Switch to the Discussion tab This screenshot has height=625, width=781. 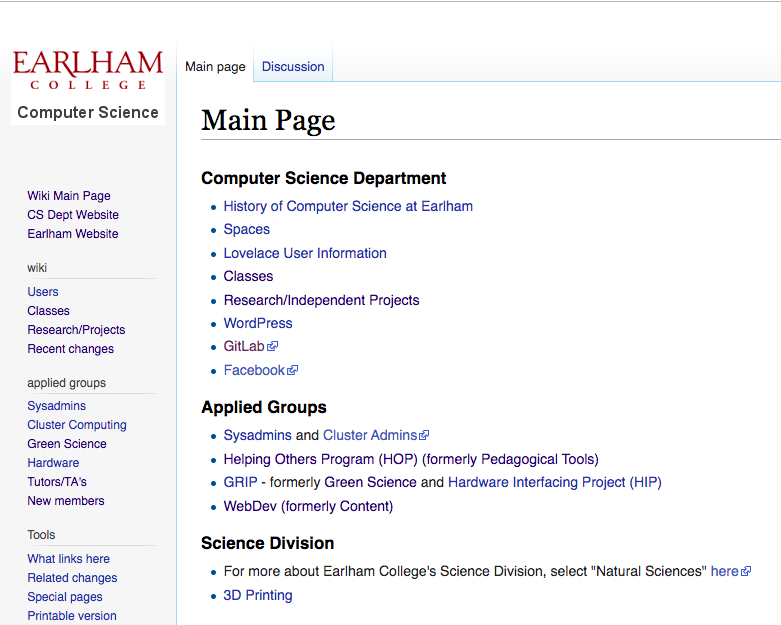click(x=293, y=67)
